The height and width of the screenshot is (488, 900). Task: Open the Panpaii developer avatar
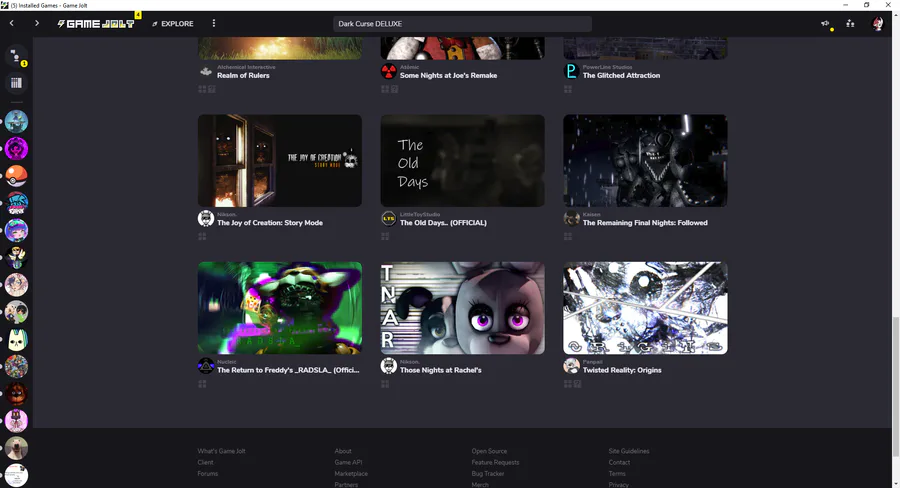coord(571,366)
